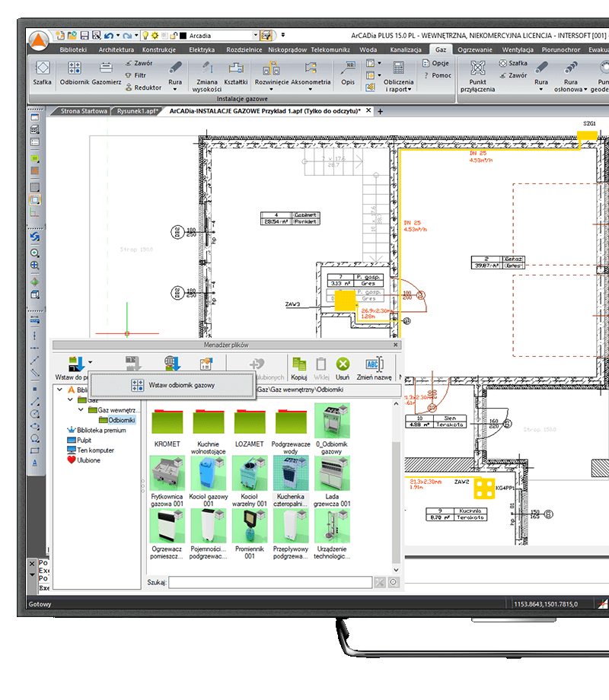Image resolution: width=609 pixels, height=700 pixels.
Task: Collapse the Biblioteka tree root node
Action: point(60,390)
